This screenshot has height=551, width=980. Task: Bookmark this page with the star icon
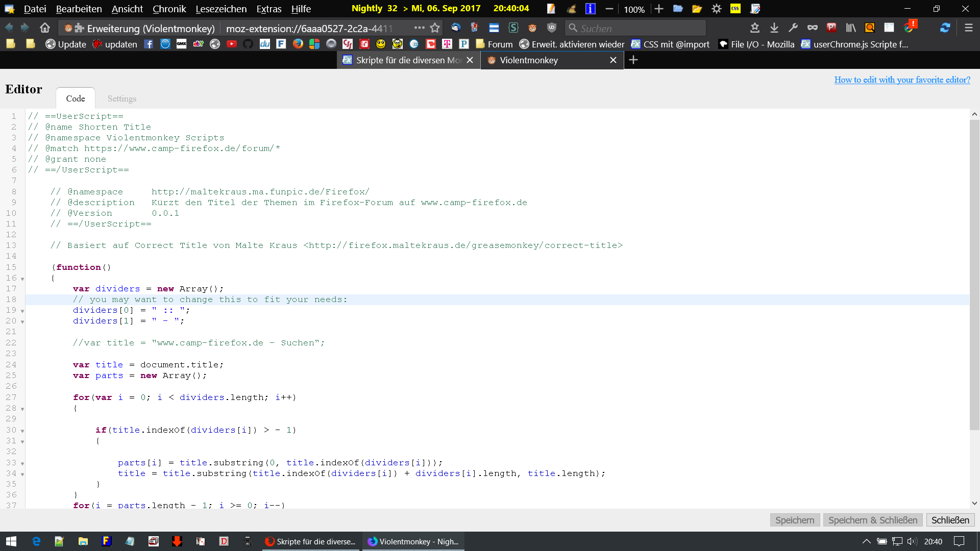pyautogui.click(x=435, y=28)
